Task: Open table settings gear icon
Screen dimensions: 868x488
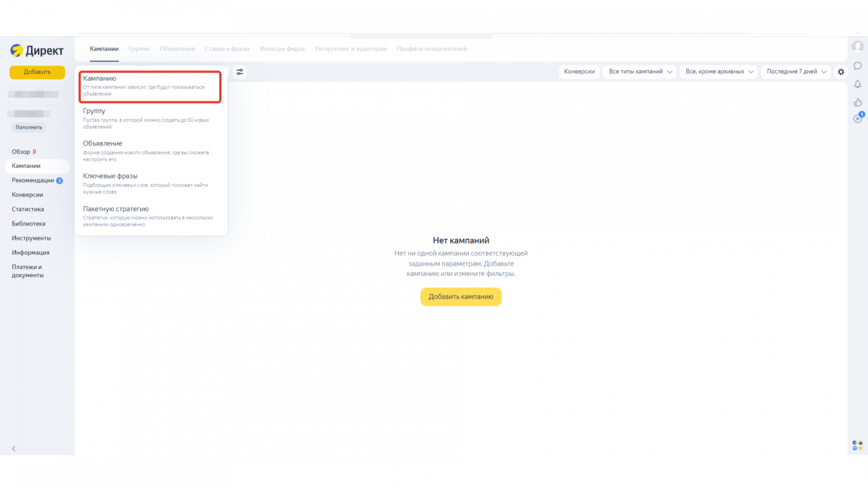Action: tap(841, 72)
